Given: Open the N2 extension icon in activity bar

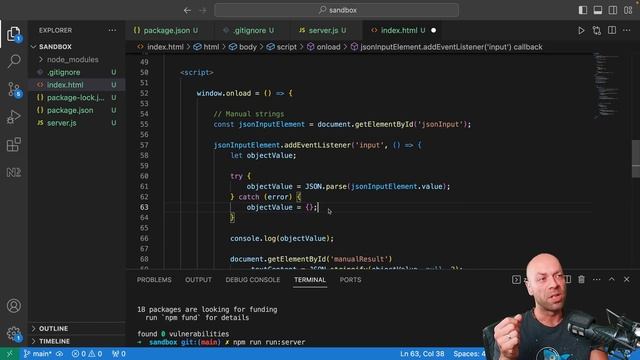Looking at the screenshot, I should click(13, 173).
